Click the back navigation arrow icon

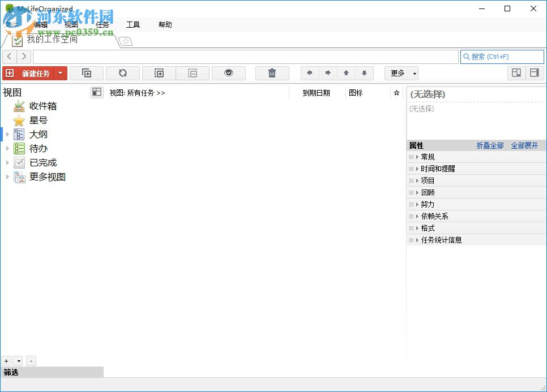[10, 57]
